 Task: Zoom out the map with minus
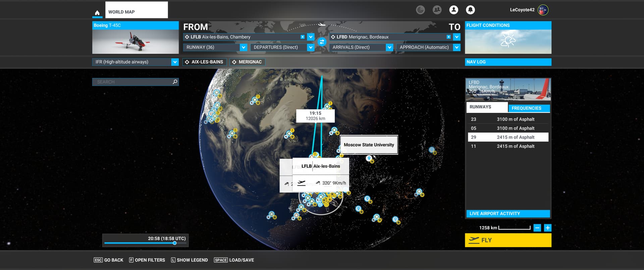click(x=537, y=228)
